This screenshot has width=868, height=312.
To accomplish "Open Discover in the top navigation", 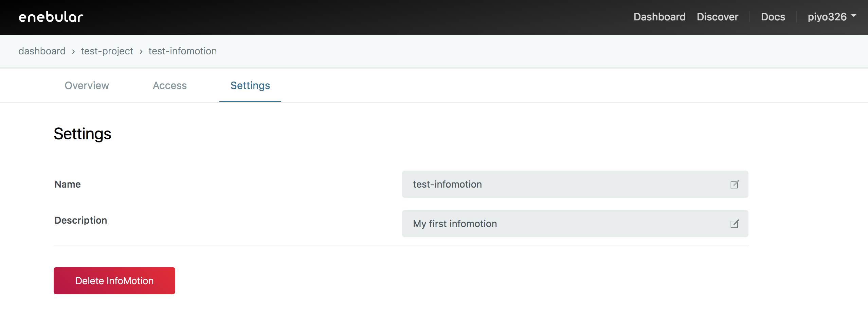I will (717, 17).
